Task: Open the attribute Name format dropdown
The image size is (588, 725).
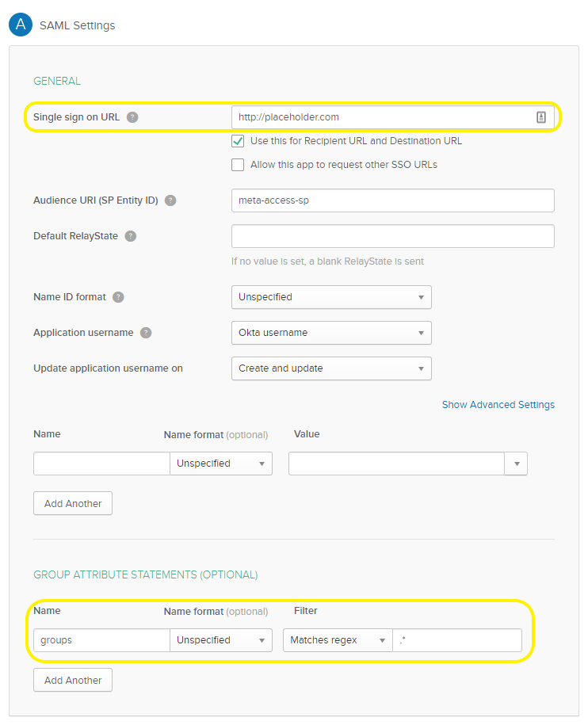Action: [221, 464]
